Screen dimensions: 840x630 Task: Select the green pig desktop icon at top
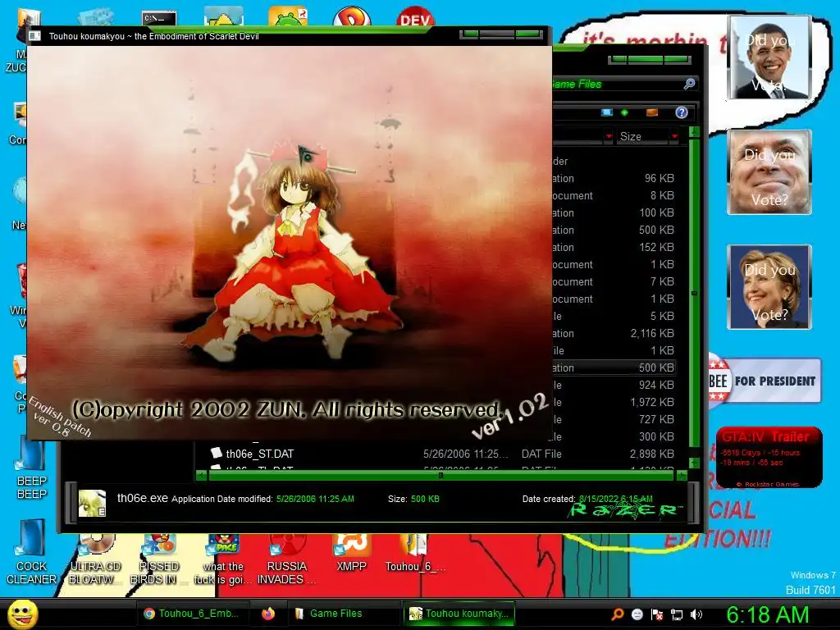[x=288, y=16]
